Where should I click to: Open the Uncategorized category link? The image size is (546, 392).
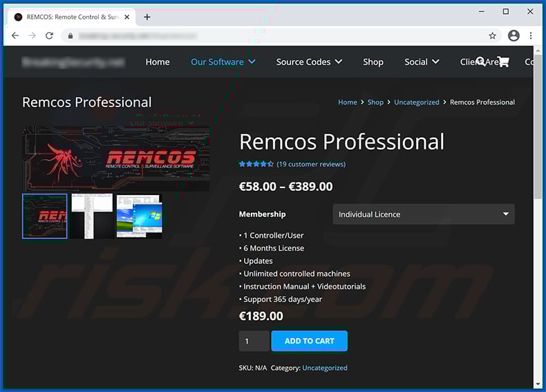(x=325, y=368)
